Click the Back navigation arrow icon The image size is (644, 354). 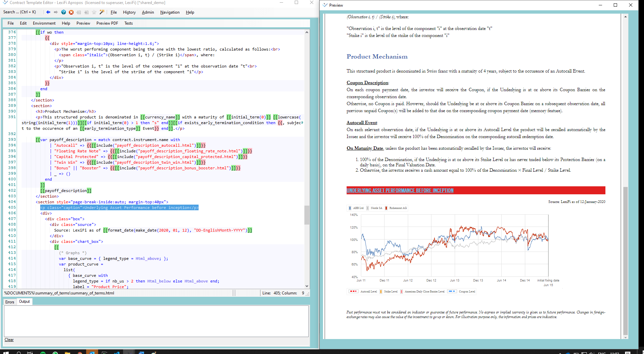pos(48,12)
